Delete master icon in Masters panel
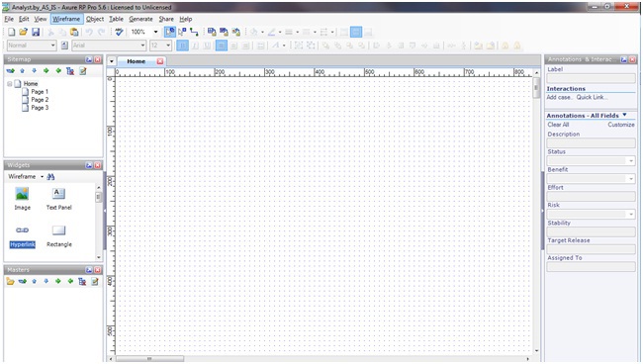 82,281
